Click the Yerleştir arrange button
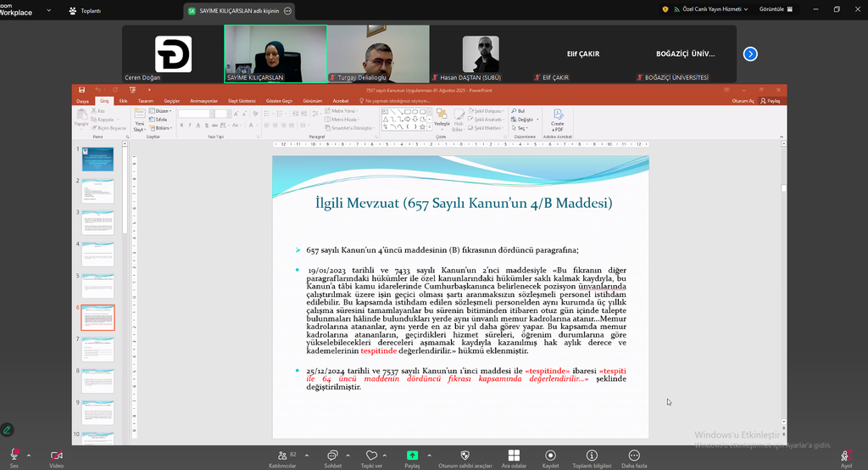Image resolution: width=868 pixels, height=470 pixels. [x=442, y=120]
